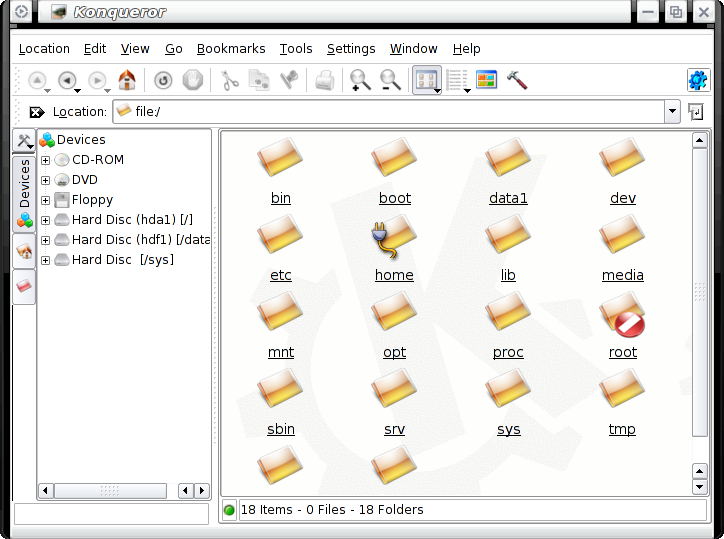724x539 pixels.
Task: Click the Print icon
Action: [325, 80]
